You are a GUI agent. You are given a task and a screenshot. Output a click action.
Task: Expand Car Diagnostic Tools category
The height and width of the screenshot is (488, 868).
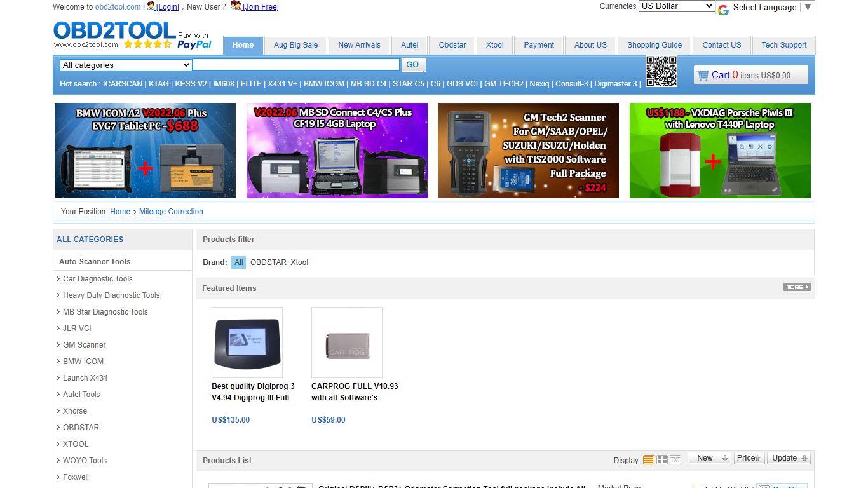(98, 278)
